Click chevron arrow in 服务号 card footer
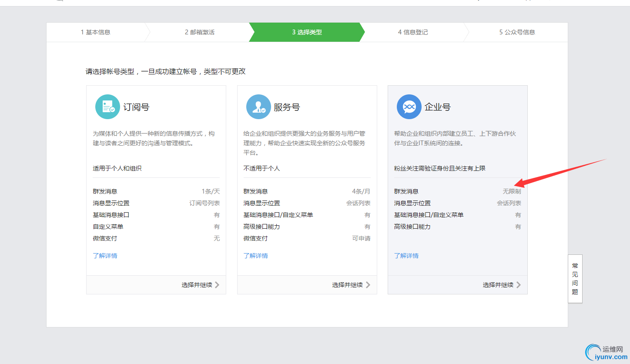 pyautogui.click(x=368, y=285)
